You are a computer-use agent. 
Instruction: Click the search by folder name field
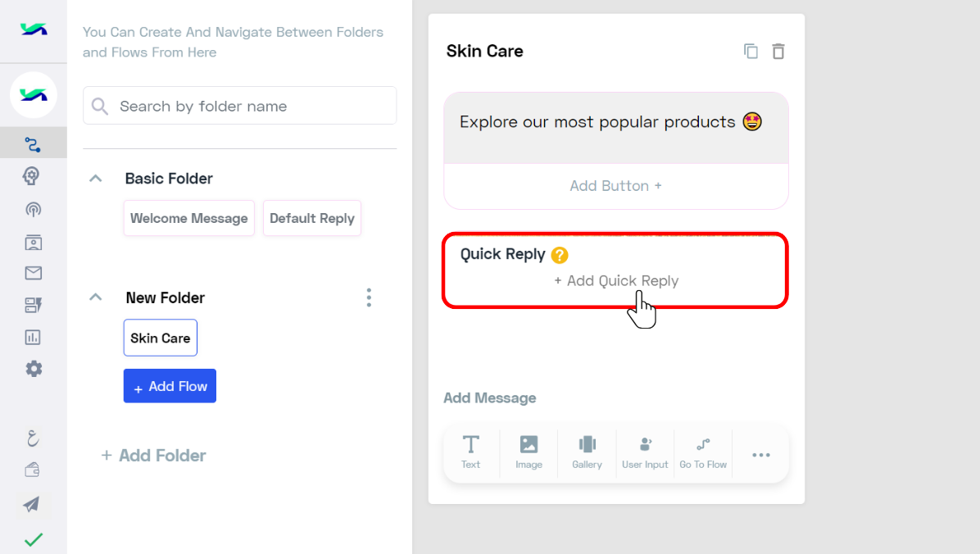240,106
